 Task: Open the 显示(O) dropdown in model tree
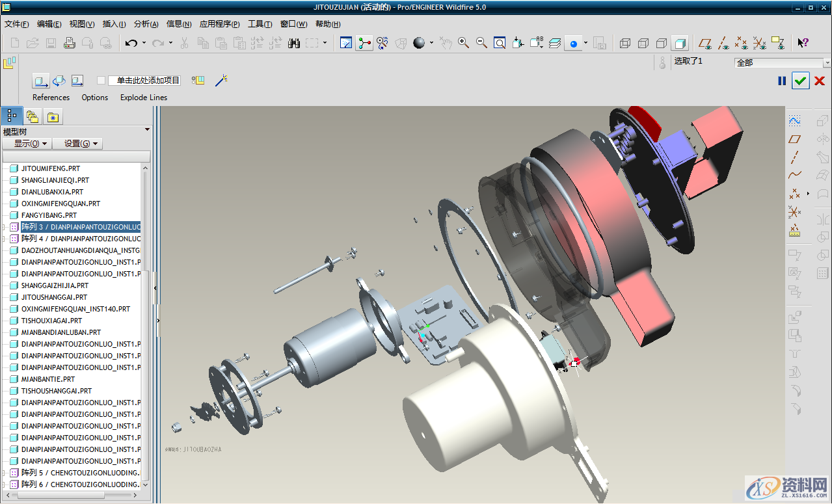(27, 144)
